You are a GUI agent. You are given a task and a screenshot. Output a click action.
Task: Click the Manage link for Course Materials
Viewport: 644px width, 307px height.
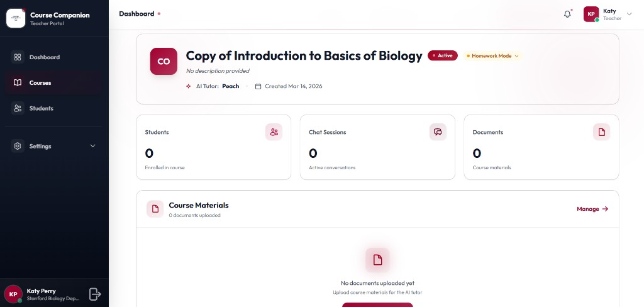pos(592,209)
